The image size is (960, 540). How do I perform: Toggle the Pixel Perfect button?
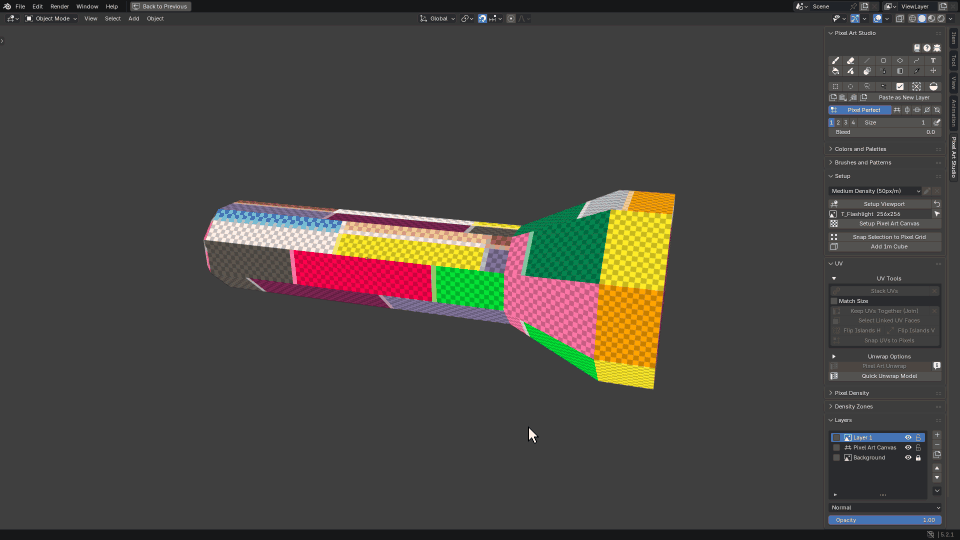pos(860,110)
